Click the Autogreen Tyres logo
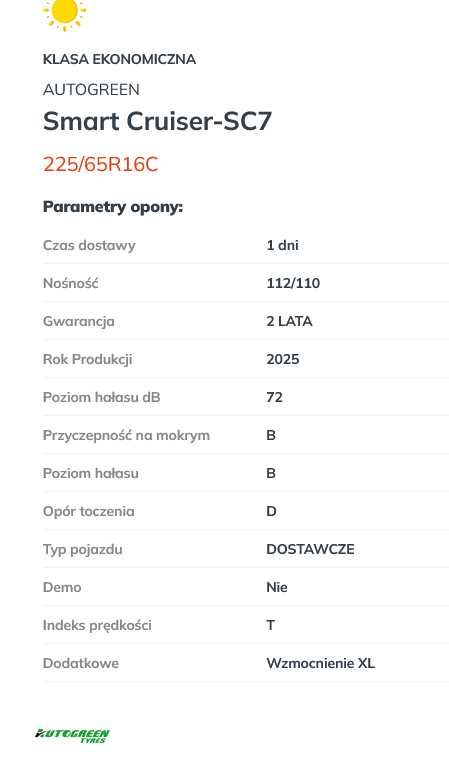 (x=72, y=735)
